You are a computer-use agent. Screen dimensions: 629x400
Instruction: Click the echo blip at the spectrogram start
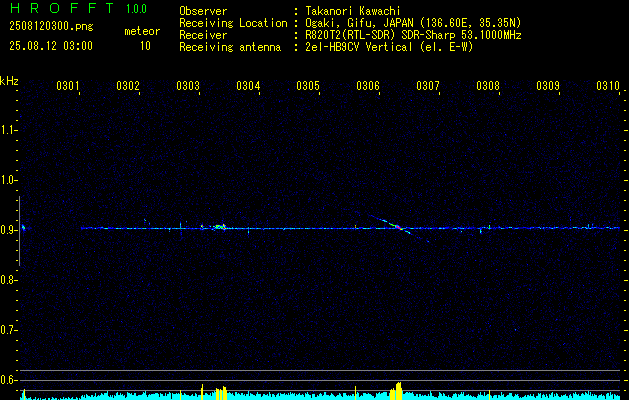(23, 227)
